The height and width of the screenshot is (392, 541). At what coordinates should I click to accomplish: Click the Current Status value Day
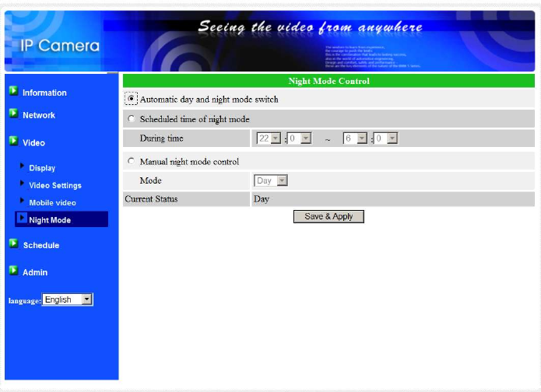(262, 199)
